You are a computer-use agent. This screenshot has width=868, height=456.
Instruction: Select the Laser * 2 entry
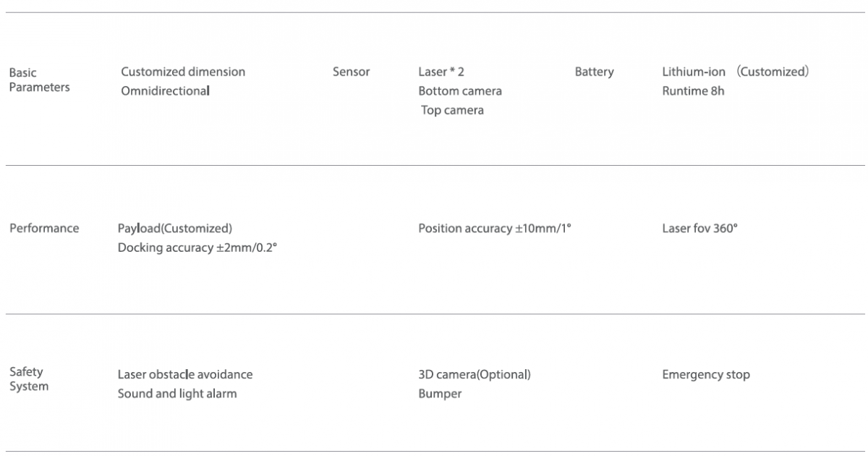441,72
